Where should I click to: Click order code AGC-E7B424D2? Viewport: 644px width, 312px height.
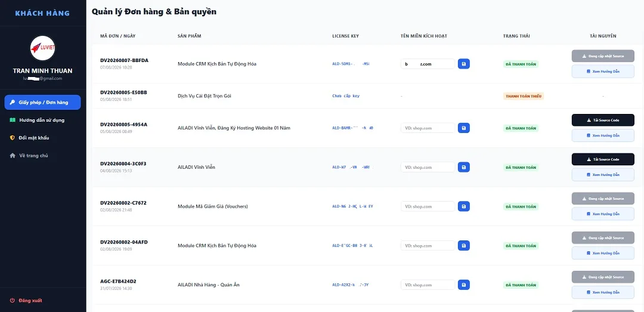[118, 282]
